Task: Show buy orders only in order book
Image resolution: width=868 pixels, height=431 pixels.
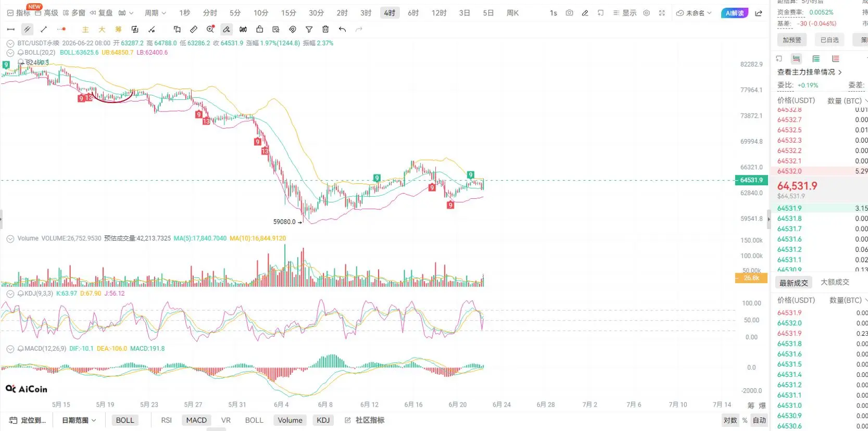Action: [816, 59]
